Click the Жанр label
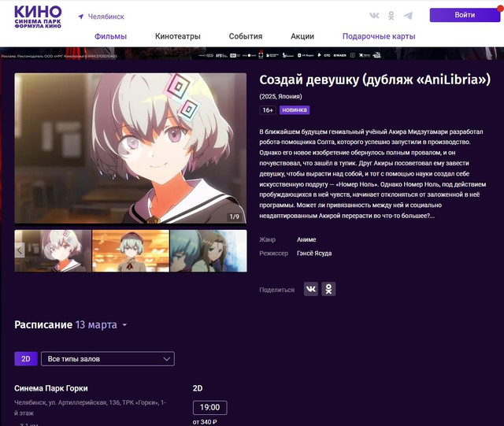 [268, 239]
